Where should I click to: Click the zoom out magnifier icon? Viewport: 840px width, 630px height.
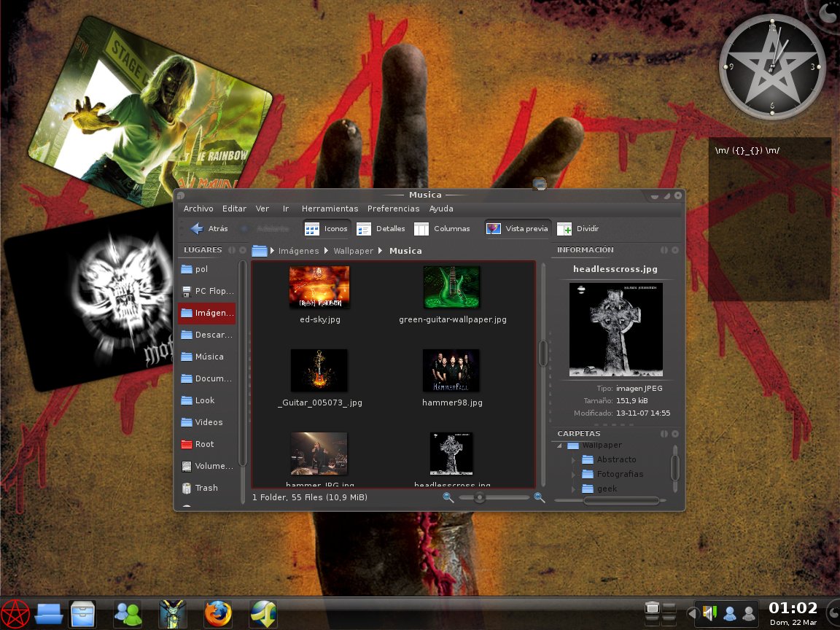coord(448,498)
